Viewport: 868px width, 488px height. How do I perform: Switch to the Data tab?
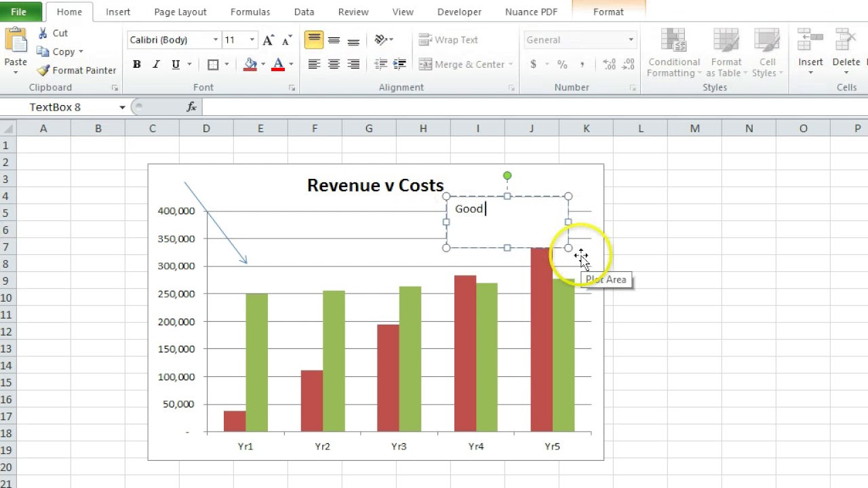[304, 12]
